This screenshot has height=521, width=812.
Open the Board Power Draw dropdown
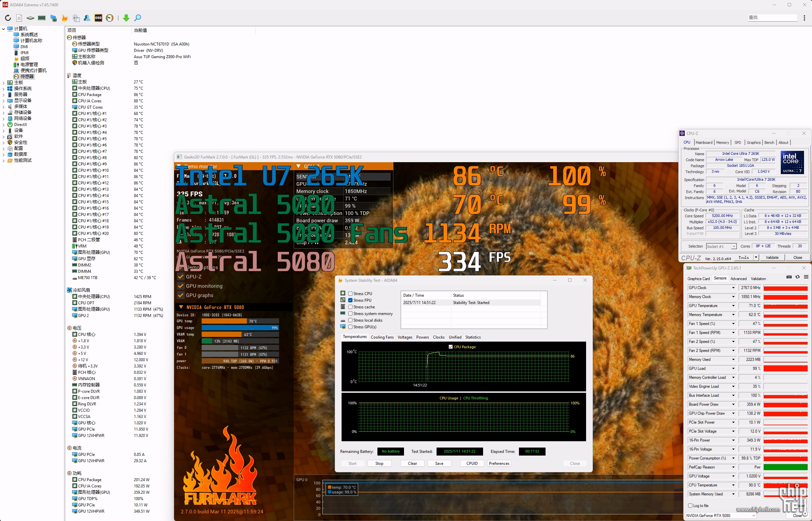coord(733,405)
